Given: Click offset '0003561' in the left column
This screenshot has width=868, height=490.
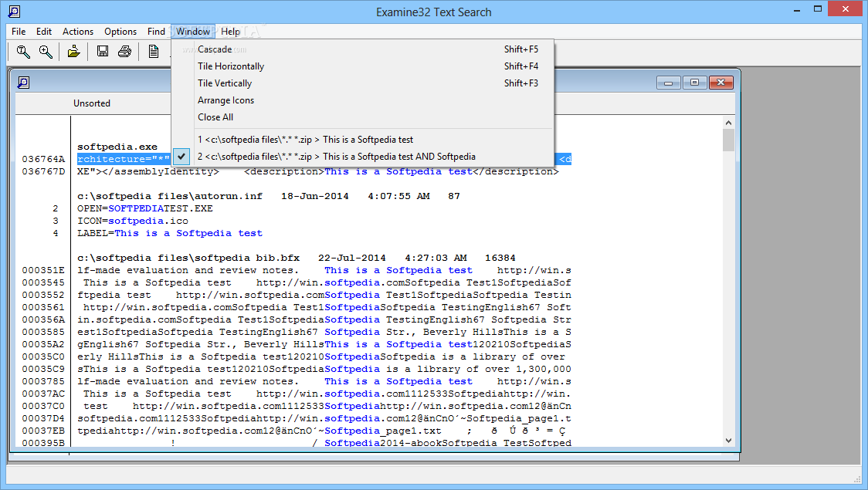Looking at the screenshot, I should [43, 307].
